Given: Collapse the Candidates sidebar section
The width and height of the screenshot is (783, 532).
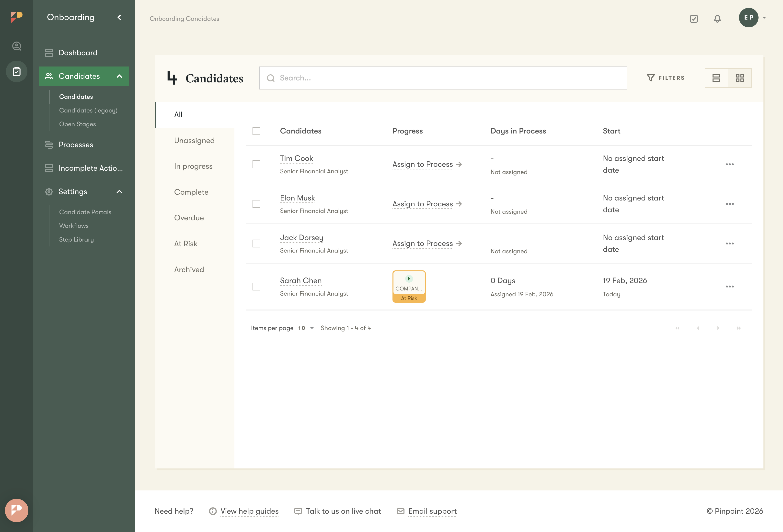Looking at the screenshot, I should [x=119, y=77].
